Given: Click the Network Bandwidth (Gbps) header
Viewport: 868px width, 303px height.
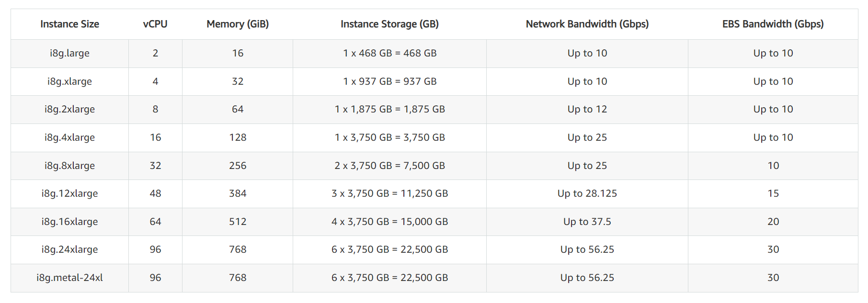Looking at the screenshot, I should pyautogui.click(x=587, y=24).
